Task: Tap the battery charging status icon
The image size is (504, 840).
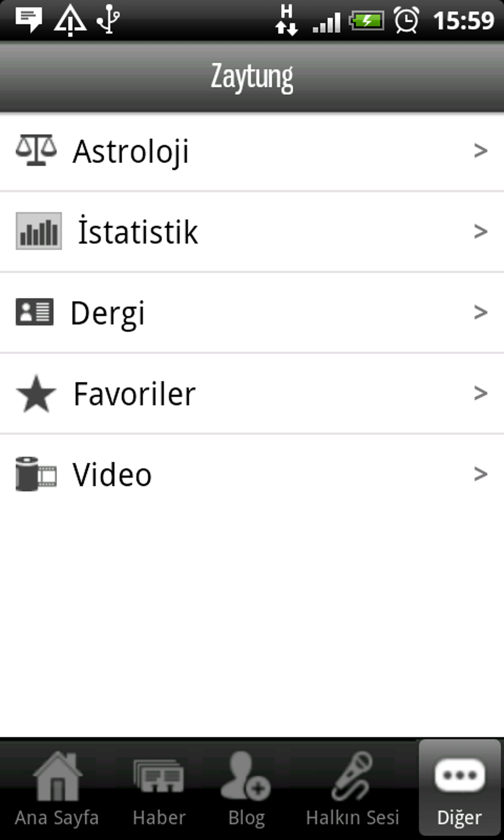Action: click(367, 21)
